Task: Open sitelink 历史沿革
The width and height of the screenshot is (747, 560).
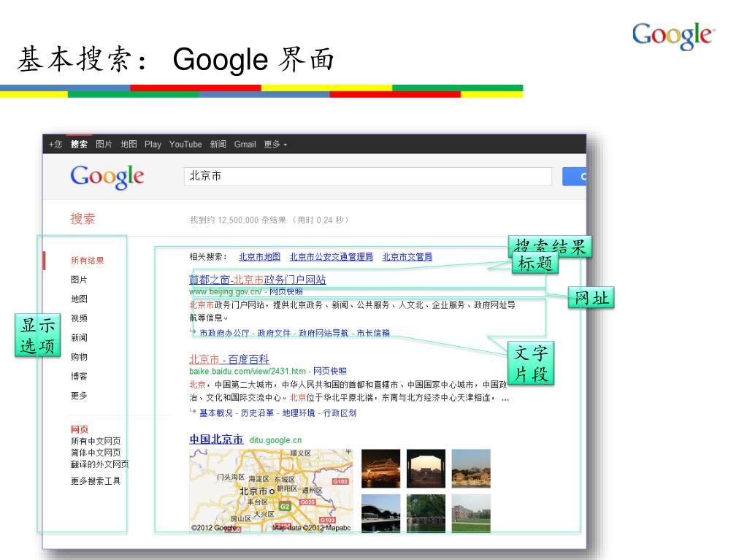Action: pos(257,413)
